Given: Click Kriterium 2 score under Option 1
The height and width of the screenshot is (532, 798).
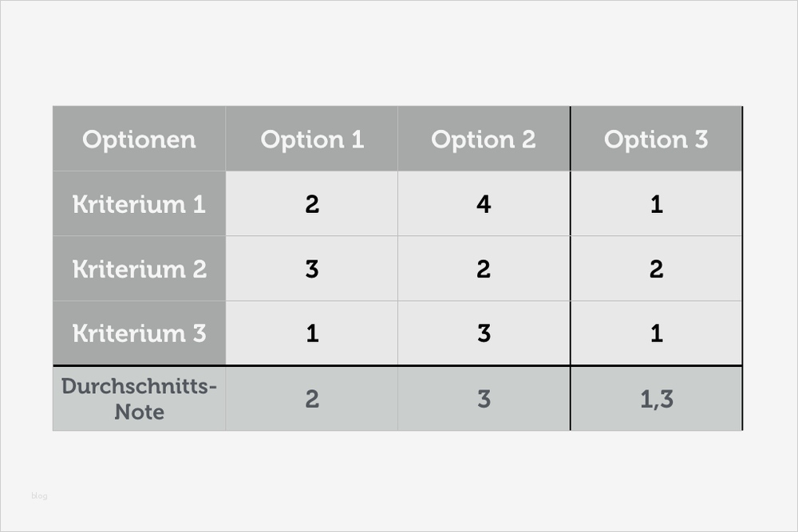Looking at the screenshot, I should point(312,269).
